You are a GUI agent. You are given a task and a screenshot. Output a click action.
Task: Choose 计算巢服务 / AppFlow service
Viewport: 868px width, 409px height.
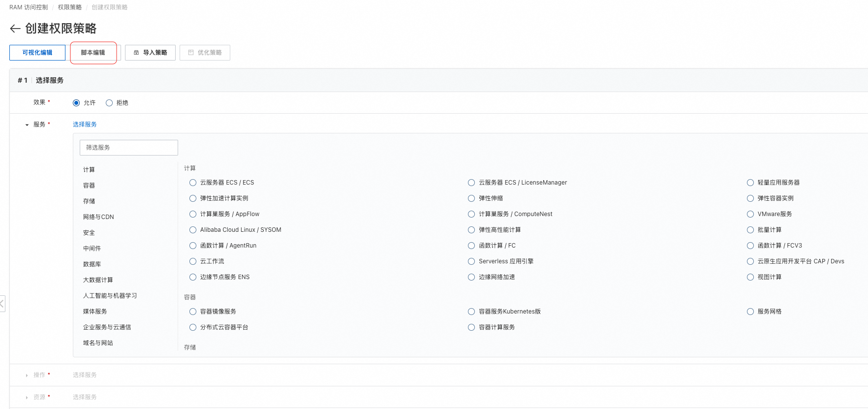coord(193,214)
